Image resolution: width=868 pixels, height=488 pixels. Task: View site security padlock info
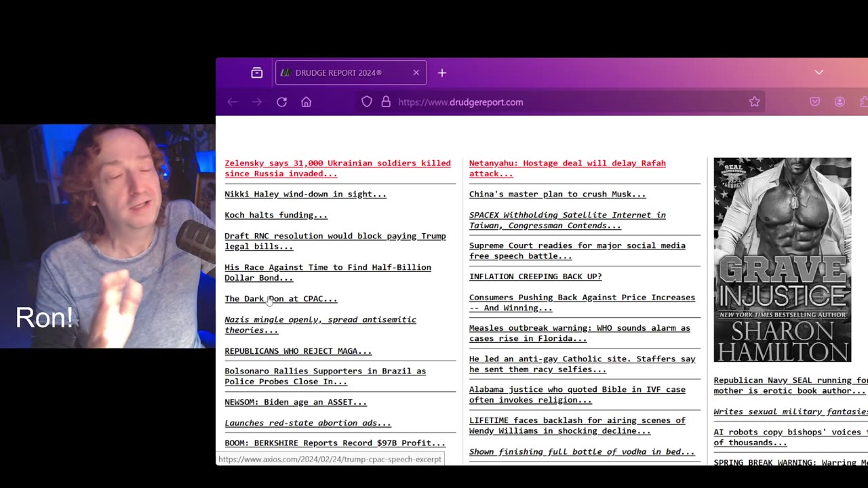coord(386,102)
